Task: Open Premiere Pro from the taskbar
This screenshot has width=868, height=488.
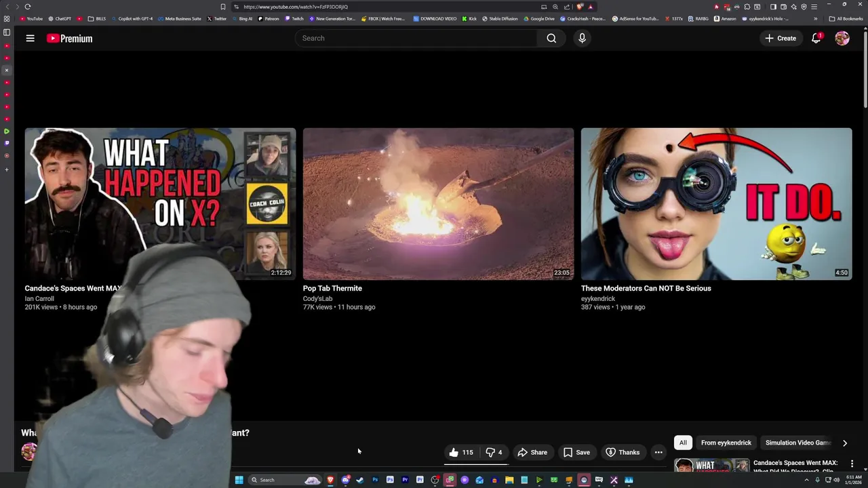Action: pyautogui.click(x=405, y=480)
